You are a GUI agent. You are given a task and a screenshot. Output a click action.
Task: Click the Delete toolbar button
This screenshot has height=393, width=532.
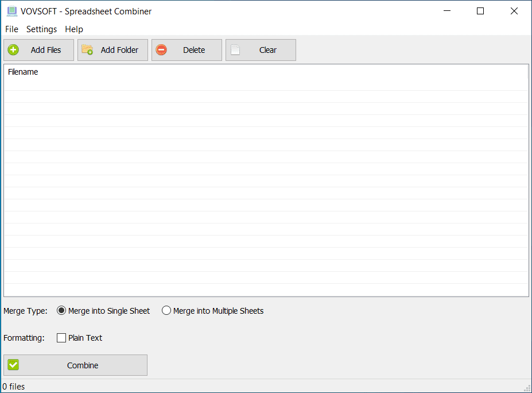pyautogui.click(x=187, y=50)
